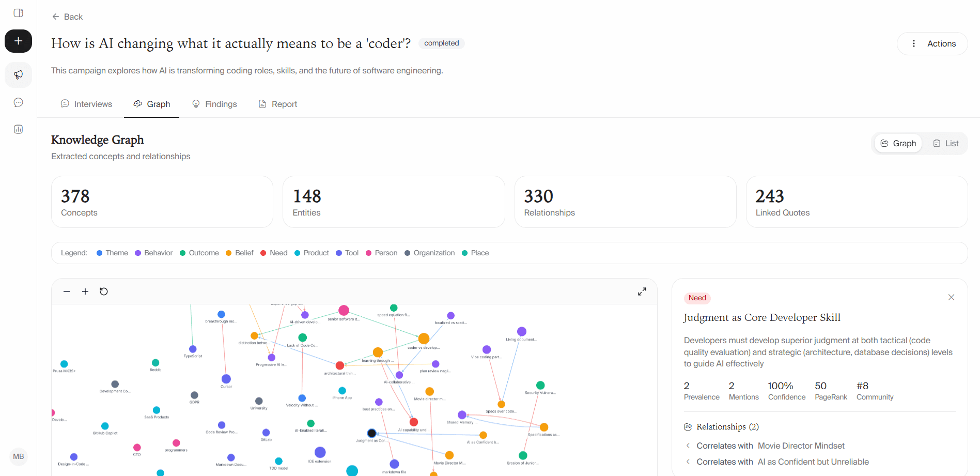Reset the graph view with the reset icon
The width and height of the screenshot is (980, 476).
[103, 291]
